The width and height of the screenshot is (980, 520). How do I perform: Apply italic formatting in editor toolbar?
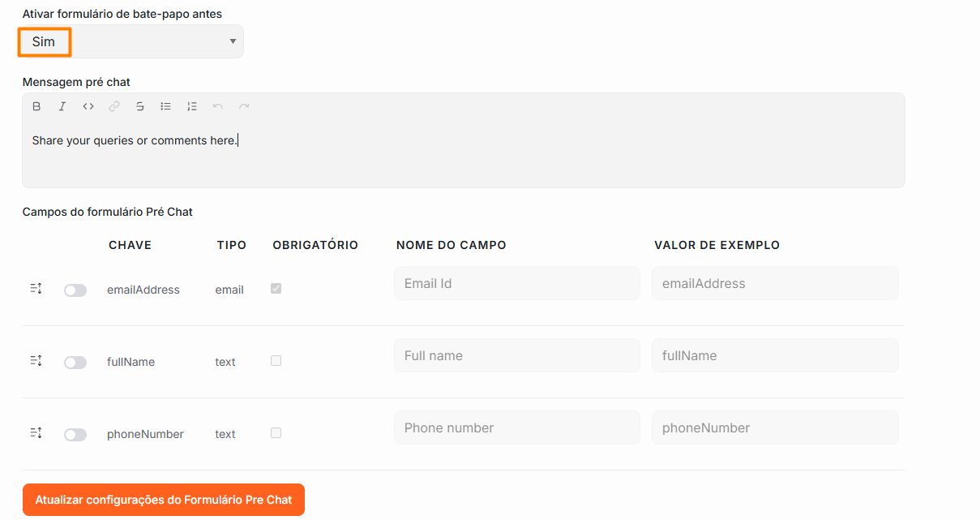coord(62,106)
